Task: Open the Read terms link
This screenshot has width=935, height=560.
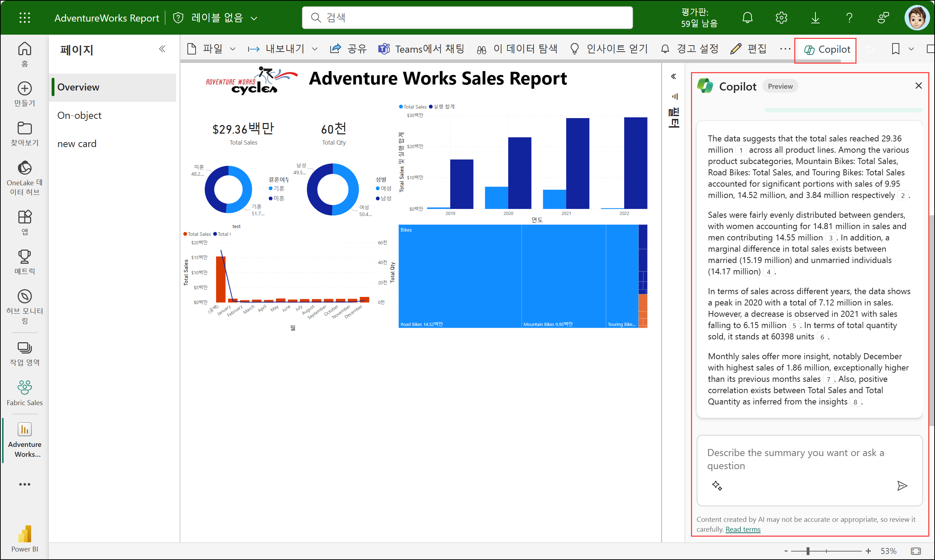Action: 743,529
